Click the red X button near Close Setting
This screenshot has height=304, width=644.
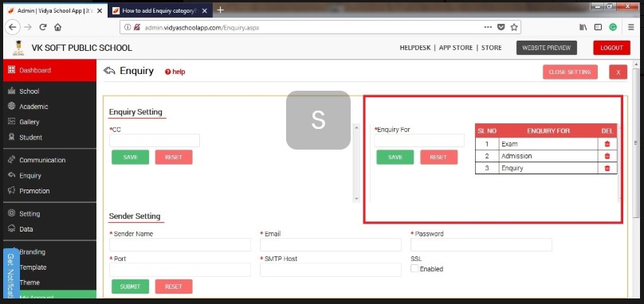tap(618, 72)
